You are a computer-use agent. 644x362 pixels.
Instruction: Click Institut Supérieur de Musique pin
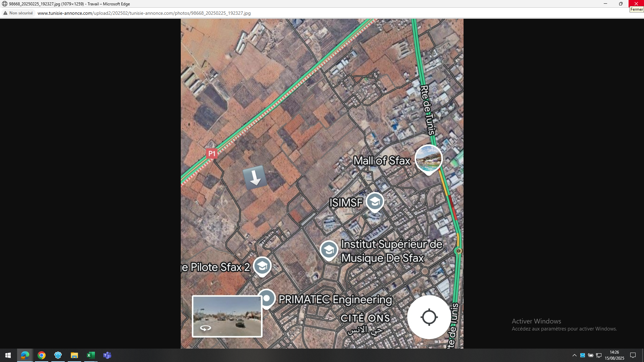click(329, 250)
